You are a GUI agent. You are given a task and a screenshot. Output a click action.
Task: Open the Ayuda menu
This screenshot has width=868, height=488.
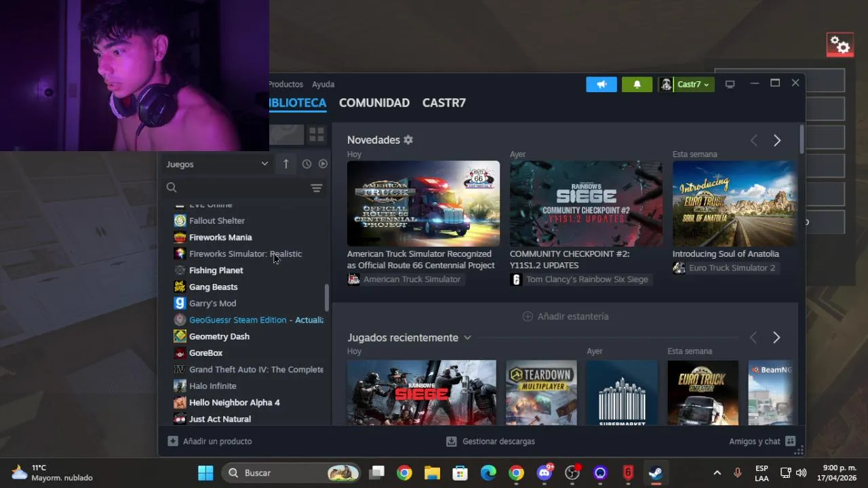point(323,84)
